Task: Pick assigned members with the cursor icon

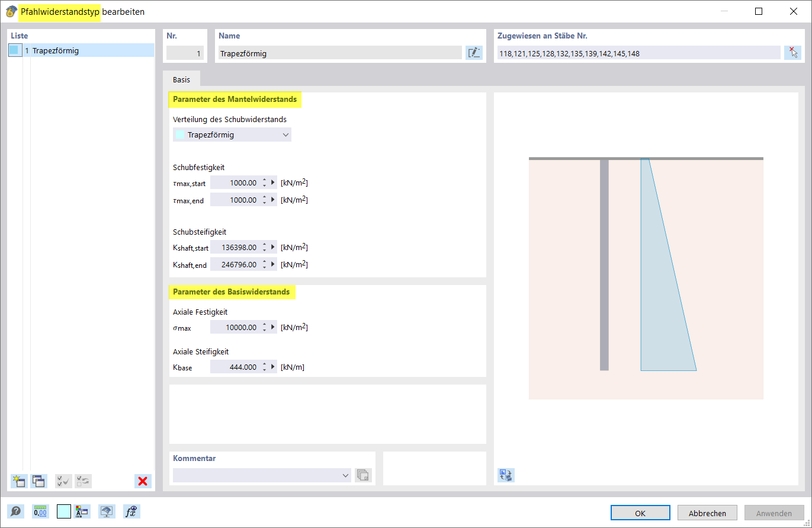Action: coord(792,53)
